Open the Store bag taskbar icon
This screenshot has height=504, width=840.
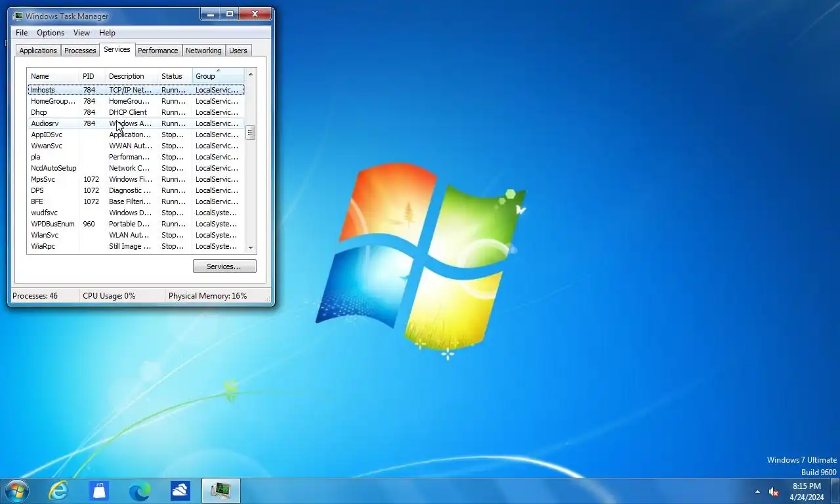(x=99, y=491)
